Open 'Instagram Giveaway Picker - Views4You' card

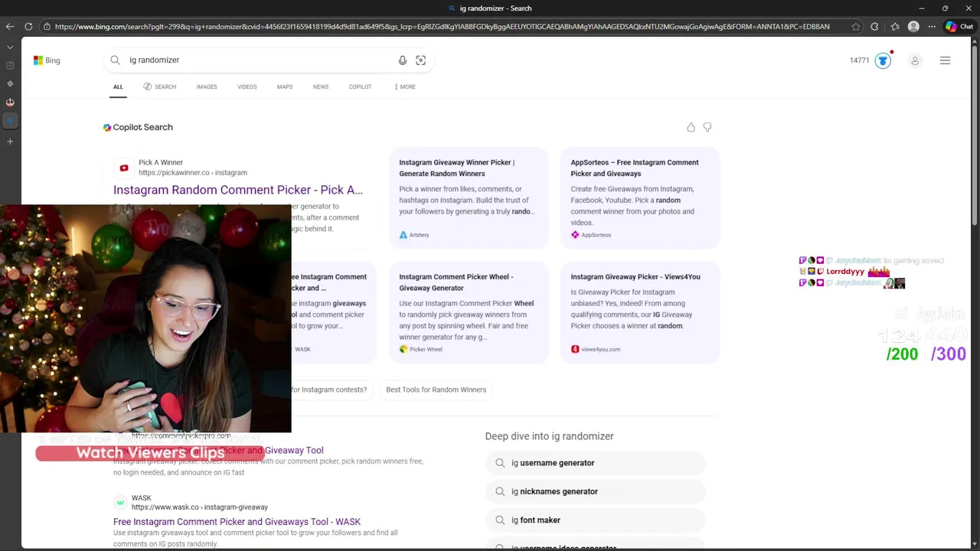coord(640,312)
